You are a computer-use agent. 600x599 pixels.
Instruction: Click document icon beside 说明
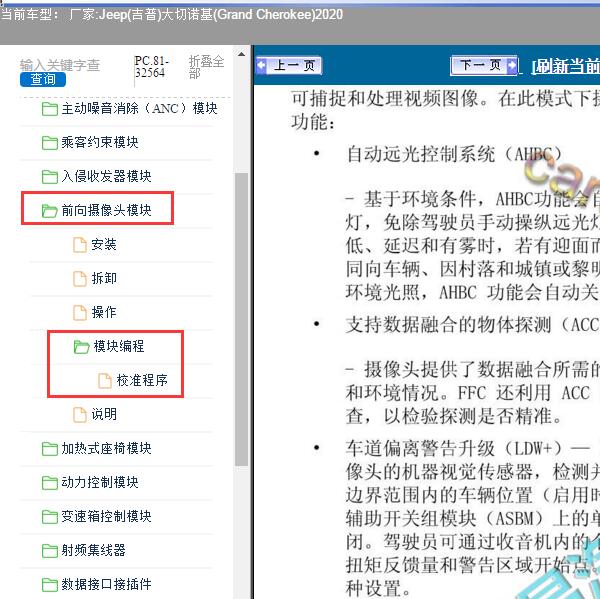coord(80,415)
